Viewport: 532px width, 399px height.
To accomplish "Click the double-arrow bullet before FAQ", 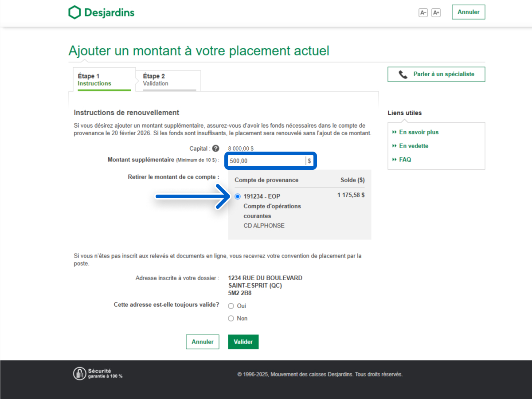I will coord(394,160).
